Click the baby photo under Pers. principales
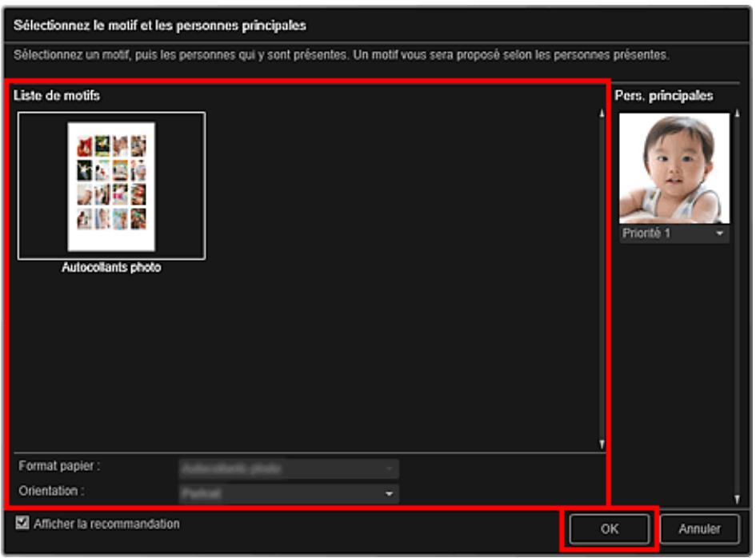Screen dimensions: 756x558 pos(674,168)
